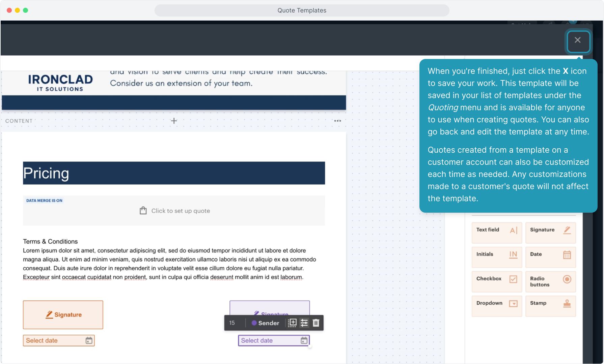Choose the Dropdown field tile

click(x=497, y=306)
